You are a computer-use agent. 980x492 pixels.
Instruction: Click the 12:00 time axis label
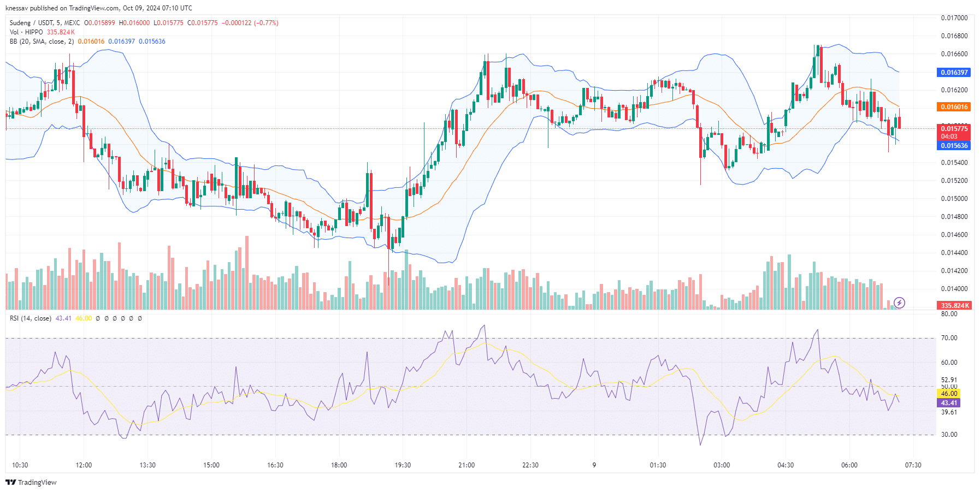(84, 465)
